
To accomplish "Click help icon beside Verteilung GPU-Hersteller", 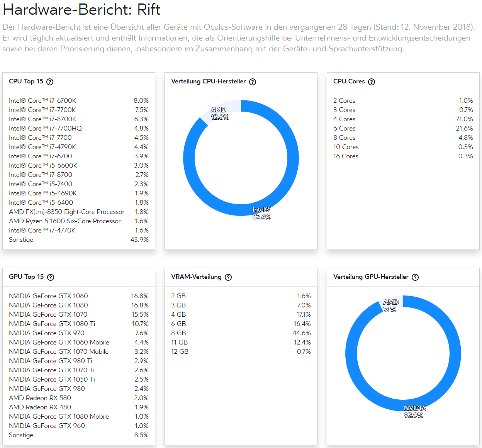I will pos(415,277).
